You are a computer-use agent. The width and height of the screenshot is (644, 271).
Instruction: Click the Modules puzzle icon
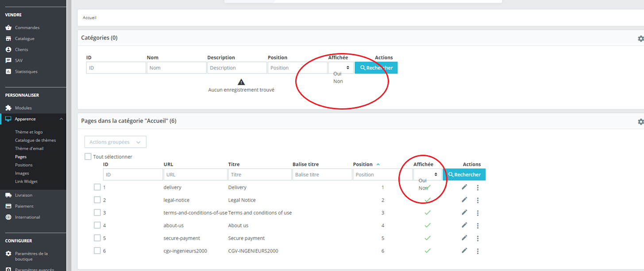(x=8, y=108)
